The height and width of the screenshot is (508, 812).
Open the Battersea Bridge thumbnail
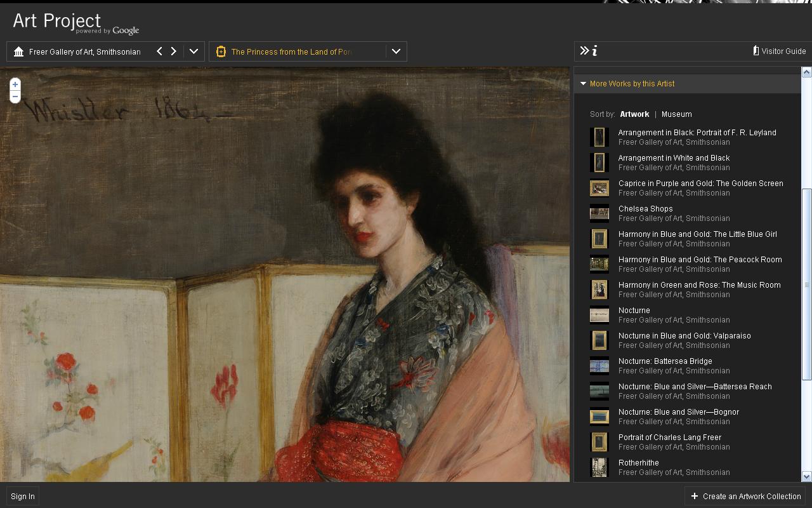pos(599,366)
